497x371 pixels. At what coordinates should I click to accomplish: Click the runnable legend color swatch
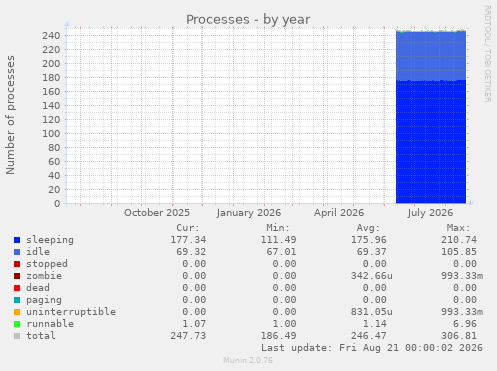click(x=17, y=324)
